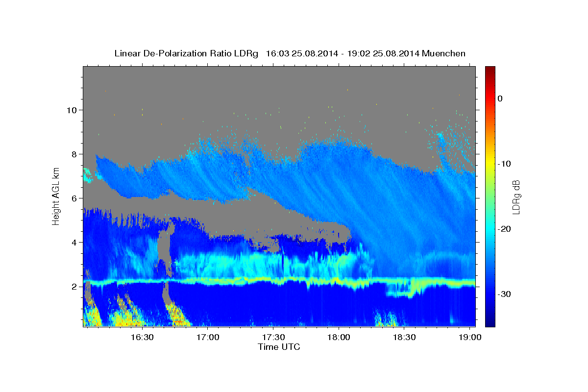Click the colorbar label '-10'
The image size is (588, 392).
[x=505, y=164]
